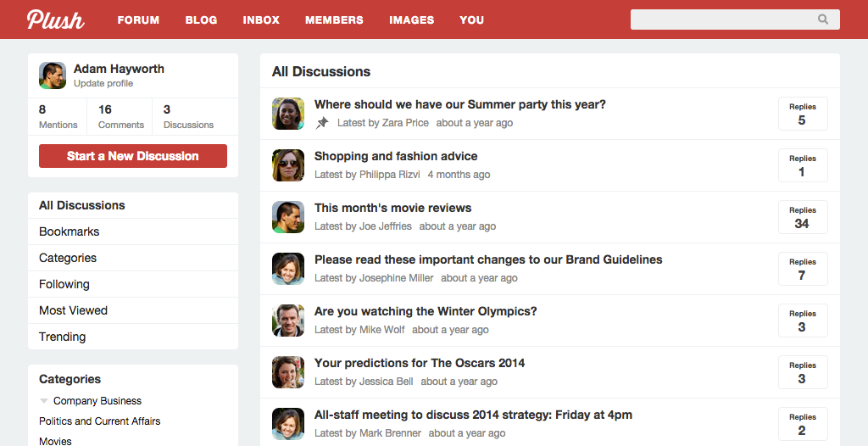Click 'Latest by Zara Price'
This screenshot has width=868, height=446.
tap(383, 123)
